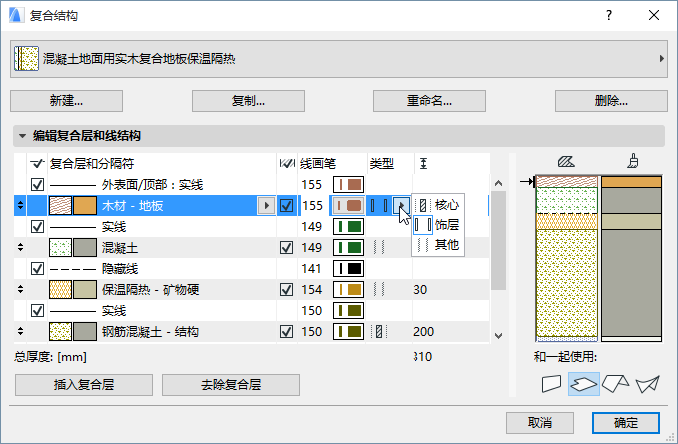Select the shell use-with icon
Viewport: 678px width, 444px height.
[647, 383]
